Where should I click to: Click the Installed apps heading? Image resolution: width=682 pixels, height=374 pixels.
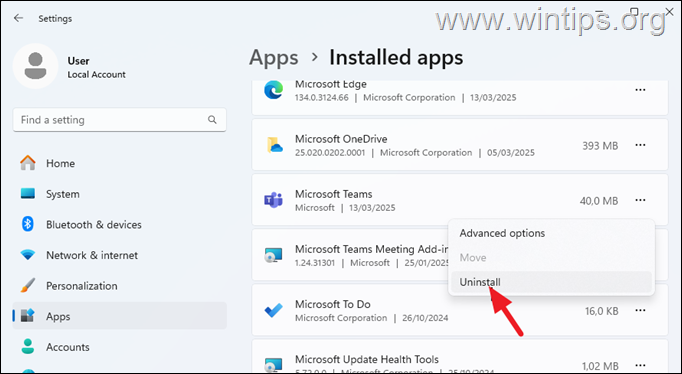(396, 57)
